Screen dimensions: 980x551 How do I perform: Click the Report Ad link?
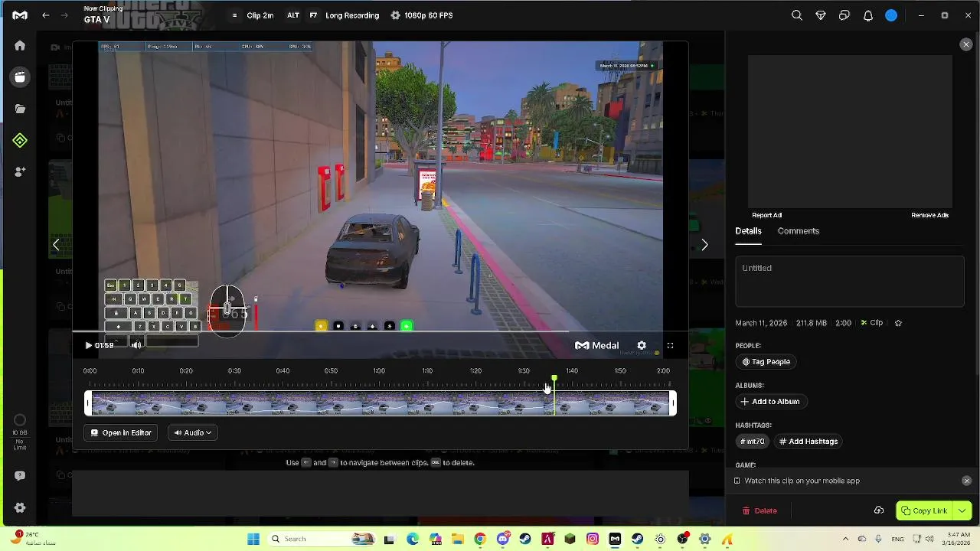pos(766,215)
